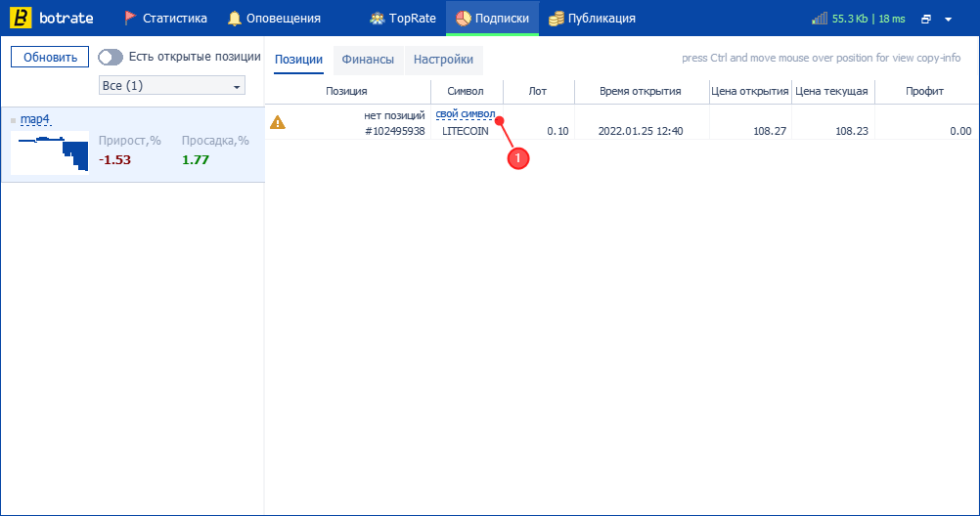Switch to the Финансы subtab
Image resolution: width=980 pixels, height=516 pixels.
[368, 60]
